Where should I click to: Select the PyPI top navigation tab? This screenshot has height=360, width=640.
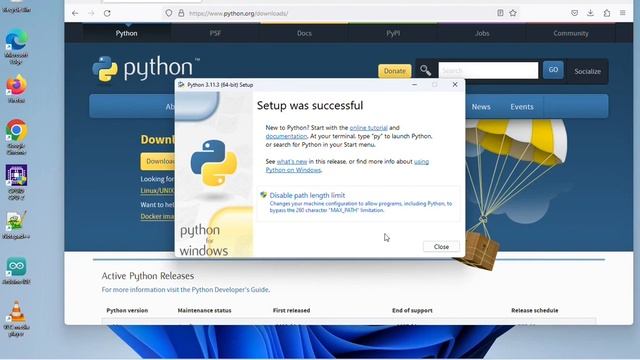[x=393, y=33]
